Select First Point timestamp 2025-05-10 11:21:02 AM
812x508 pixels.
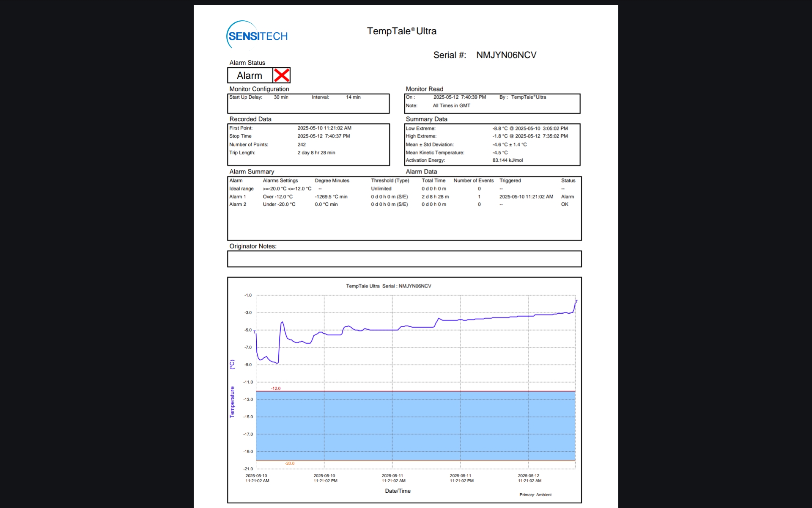(324, 128)
